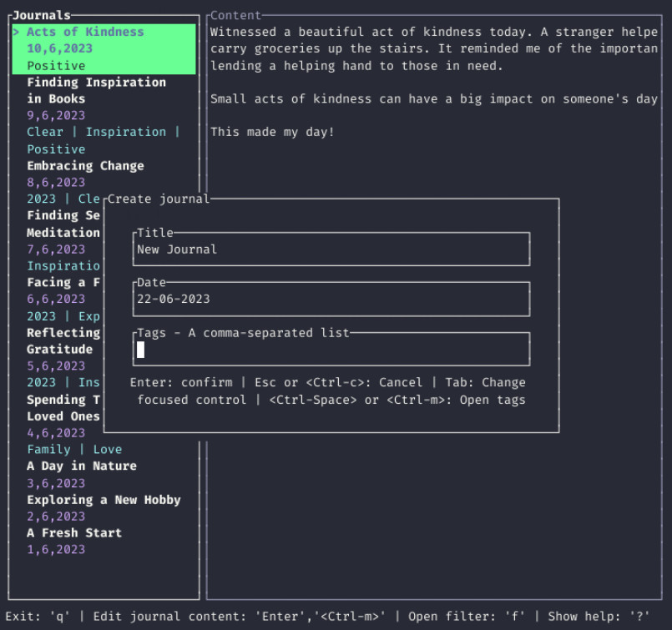This screenshot has width=672, height=630.
Task: Select the 'Embracing Change' journal entry
Action: [x=85, y=165]
